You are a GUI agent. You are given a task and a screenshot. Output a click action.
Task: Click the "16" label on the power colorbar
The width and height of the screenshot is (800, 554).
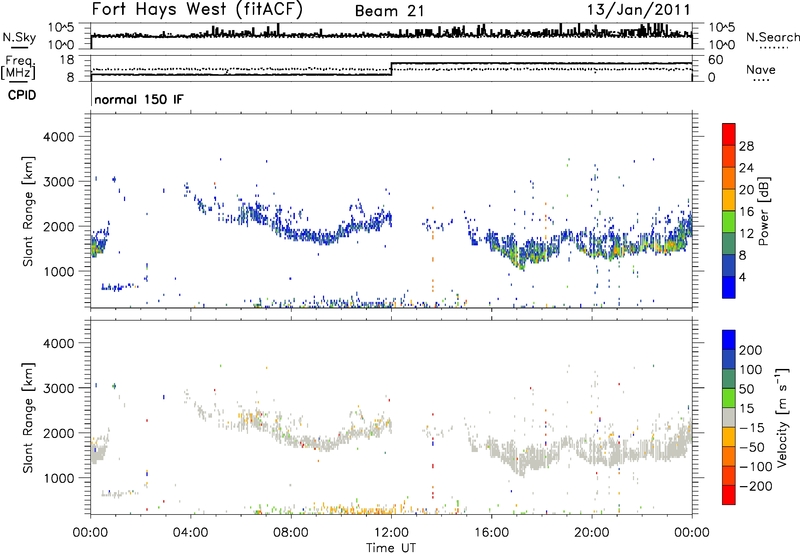click(746, 212)
